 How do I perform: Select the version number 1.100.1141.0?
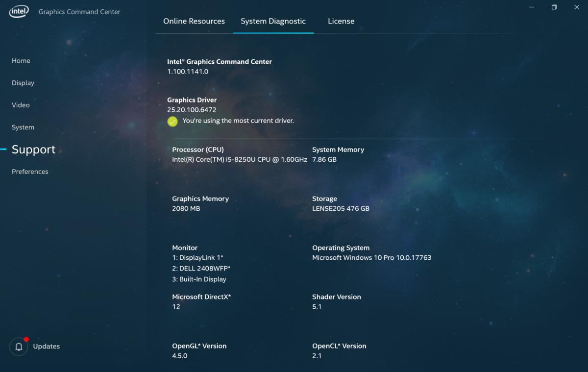[x=188, y=72]
